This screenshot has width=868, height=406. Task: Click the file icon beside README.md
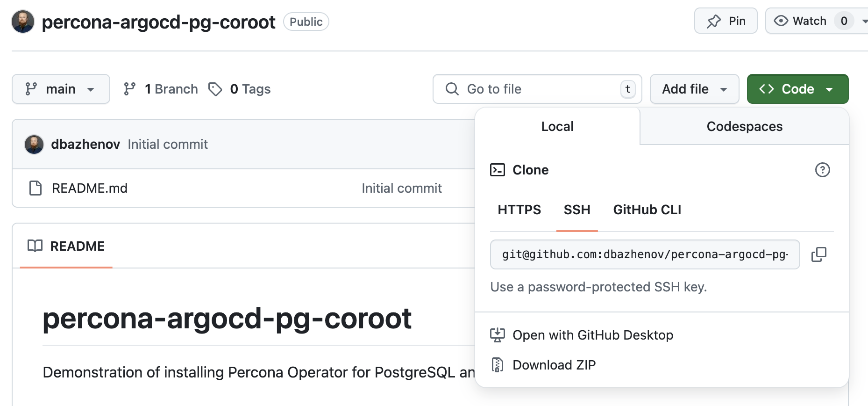tap(36, 188)
